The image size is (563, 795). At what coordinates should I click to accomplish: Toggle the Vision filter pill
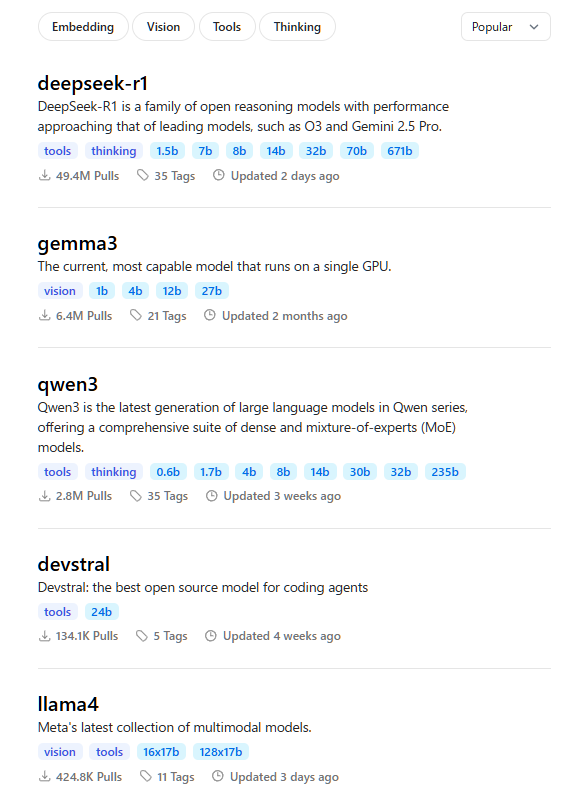[x=163, y=27]
